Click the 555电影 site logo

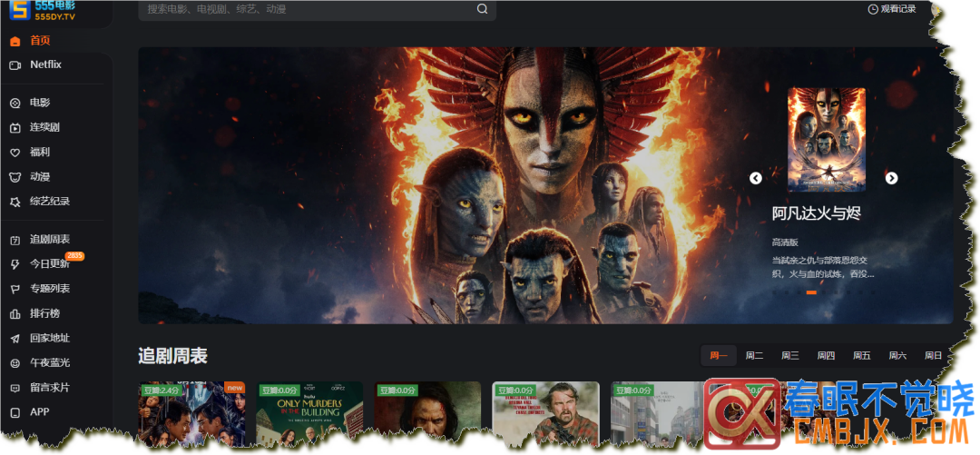44,12
